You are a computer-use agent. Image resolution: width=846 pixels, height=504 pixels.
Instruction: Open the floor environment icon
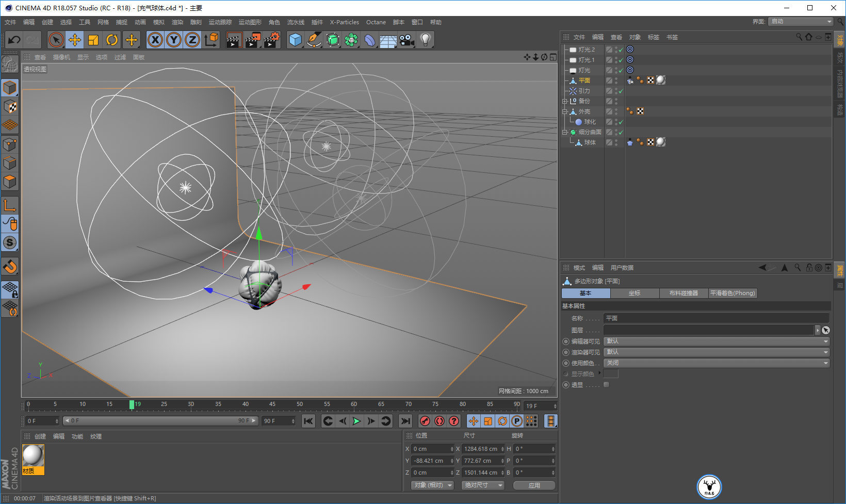coord(388,40)
